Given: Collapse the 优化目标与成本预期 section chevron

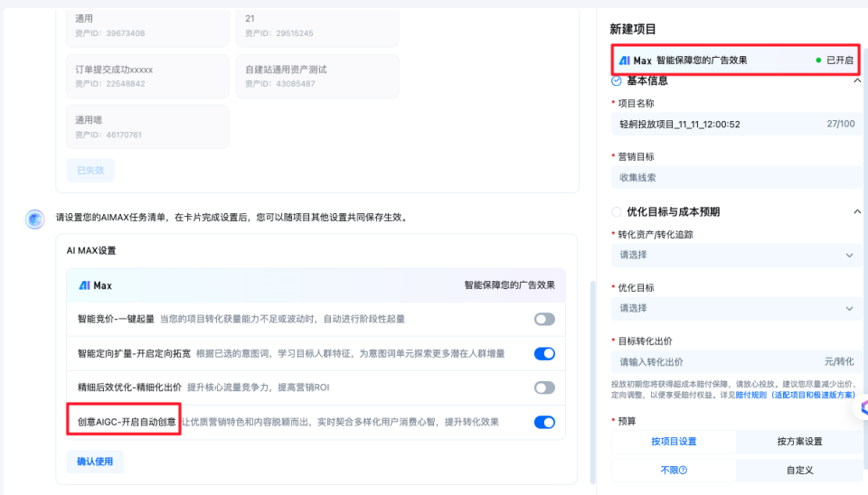Looking at the screenshot, I should coord(857,212).
